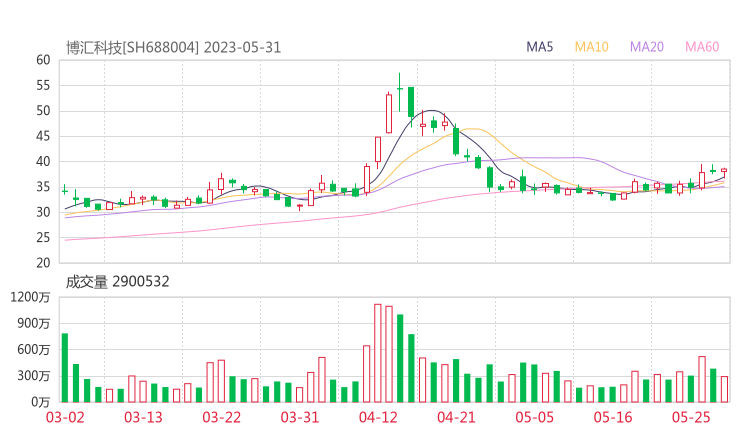Click the price axis value 45
740x440 pixels.
tap(43, 136)
